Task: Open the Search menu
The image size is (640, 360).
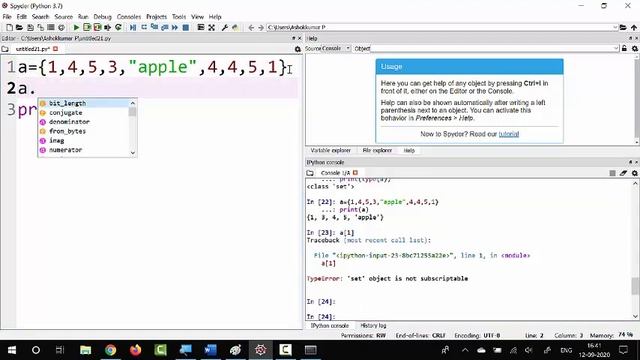Action: pos(40,17)
